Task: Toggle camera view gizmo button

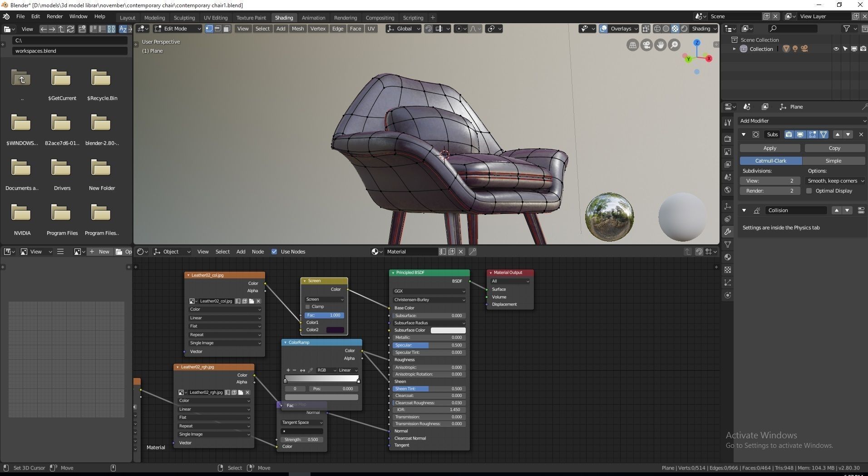Action: pos(646,45)
